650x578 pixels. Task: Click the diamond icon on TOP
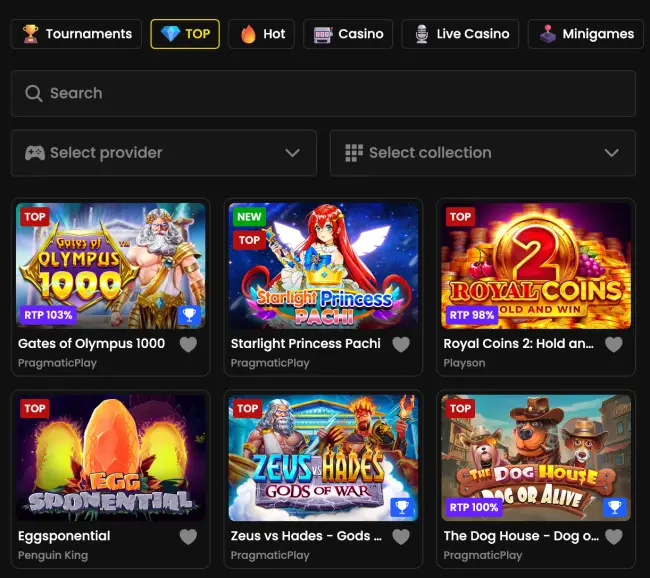[x=170, y=34]
